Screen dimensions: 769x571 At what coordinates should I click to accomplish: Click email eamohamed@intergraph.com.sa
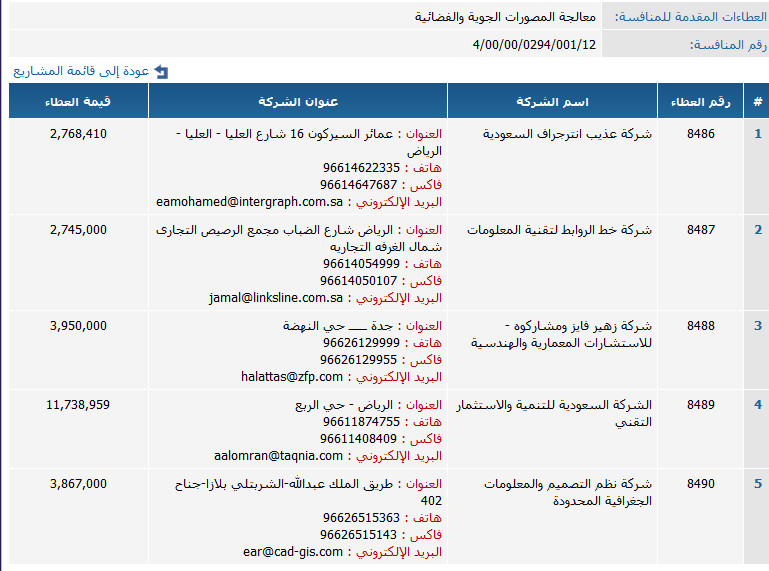pos(249,202)
